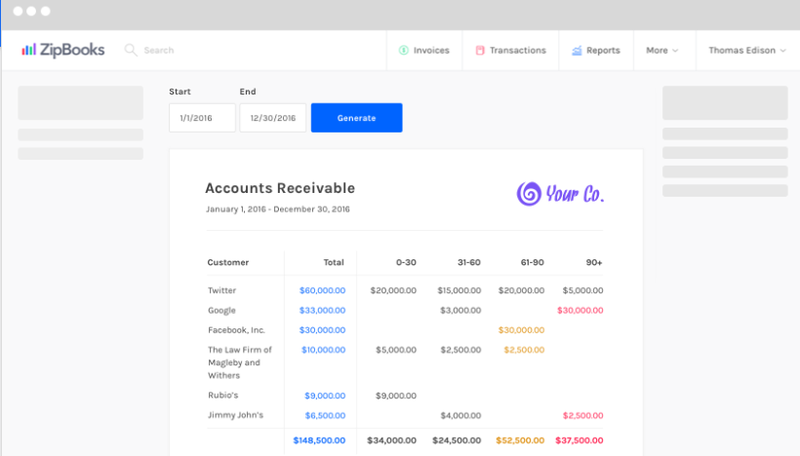Screen dimensions: 800x456
Task: Focus the Search field
Action: click(x=159, y=50)
